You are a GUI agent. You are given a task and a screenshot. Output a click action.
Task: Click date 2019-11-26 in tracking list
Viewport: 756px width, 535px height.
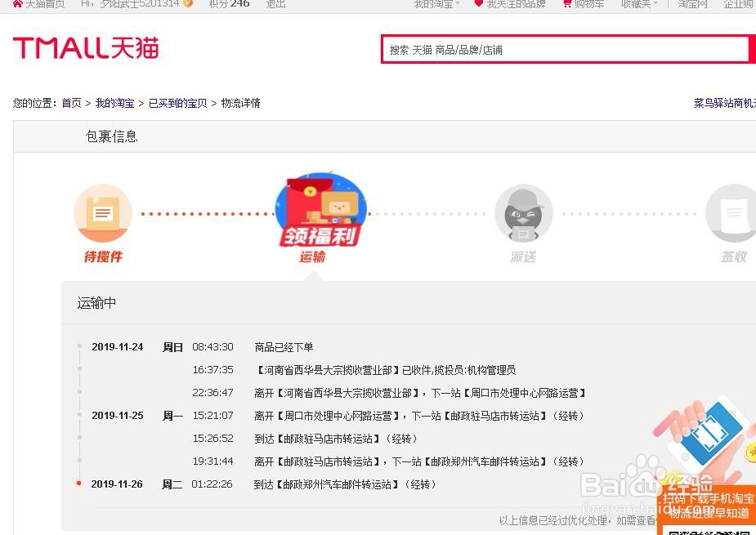(x=117, y=484)
